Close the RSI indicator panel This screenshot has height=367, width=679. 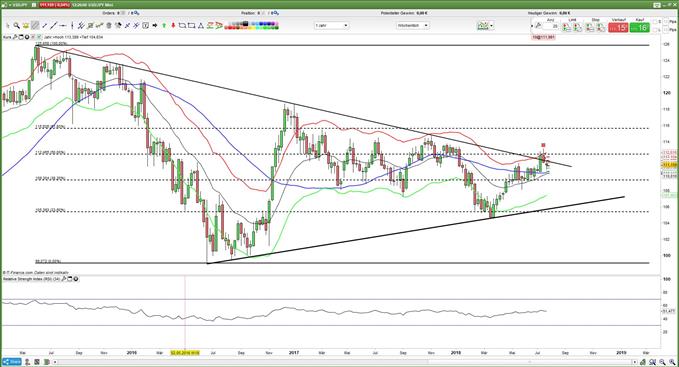pos(76,279)
